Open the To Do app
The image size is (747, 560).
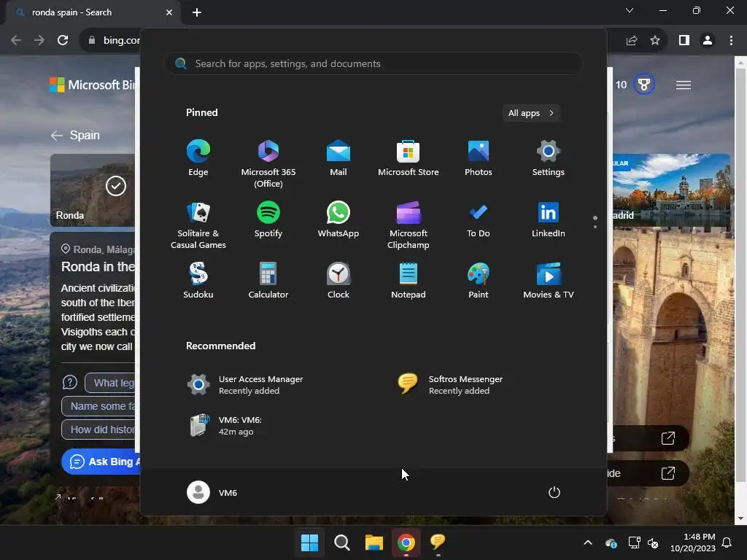tap(479, 219)
